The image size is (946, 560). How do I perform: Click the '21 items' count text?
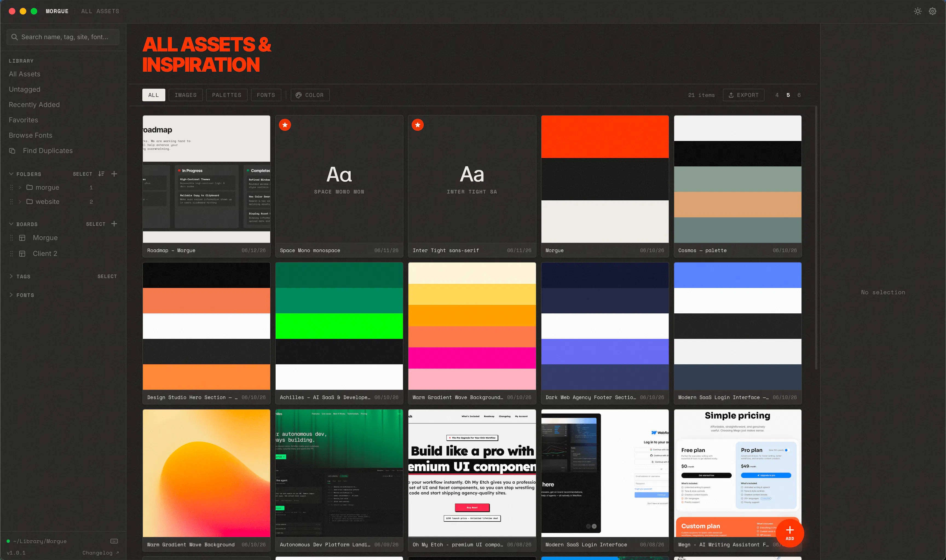pos(701,95)
